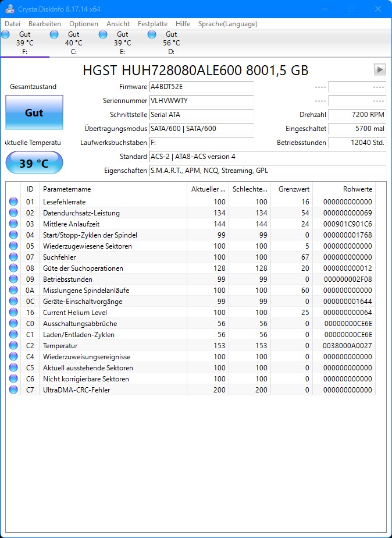
Task: Click raw value 0038000A0027 in Temperatur row
Action: click(x=347, y=346)
